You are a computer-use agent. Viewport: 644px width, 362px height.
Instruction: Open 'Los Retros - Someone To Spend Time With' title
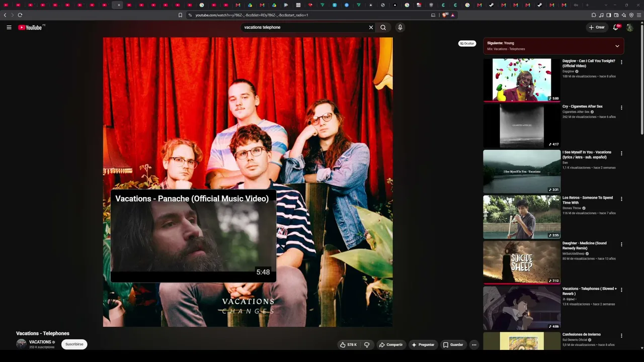(x=588, y=200)
